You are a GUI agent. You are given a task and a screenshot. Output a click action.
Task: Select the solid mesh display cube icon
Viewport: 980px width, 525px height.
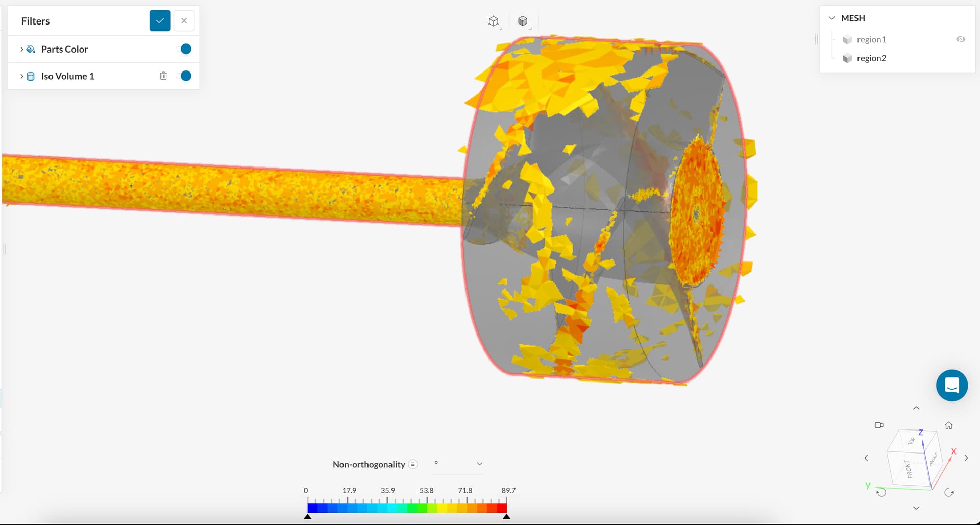[523, 21]
